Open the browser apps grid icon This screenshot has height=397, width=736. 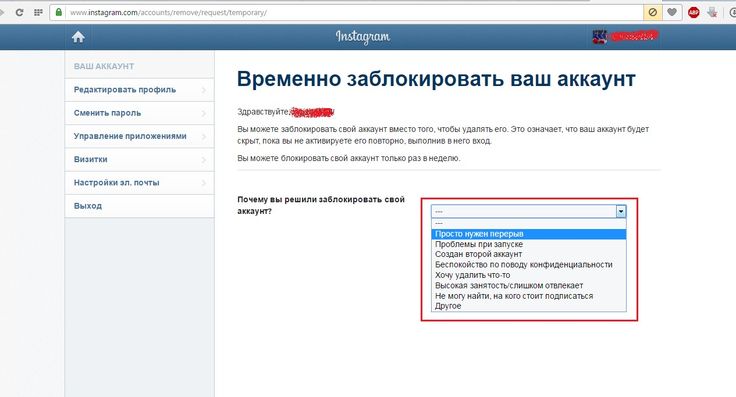38,13
